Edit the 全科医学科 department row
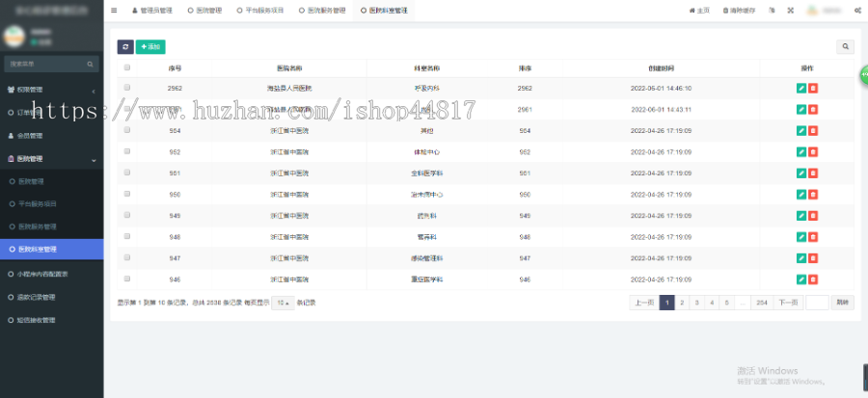This screenshot has width=868, height=398. (x=801, y=173)
